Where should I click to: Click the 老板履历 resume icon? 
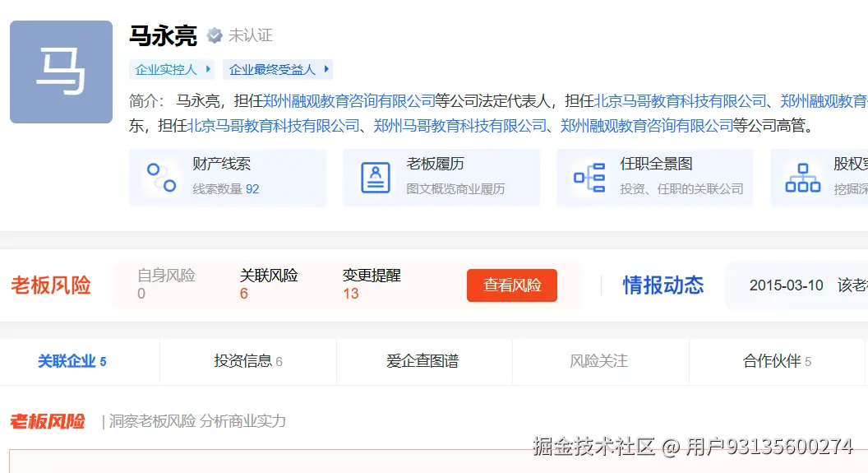click(376, 177)
